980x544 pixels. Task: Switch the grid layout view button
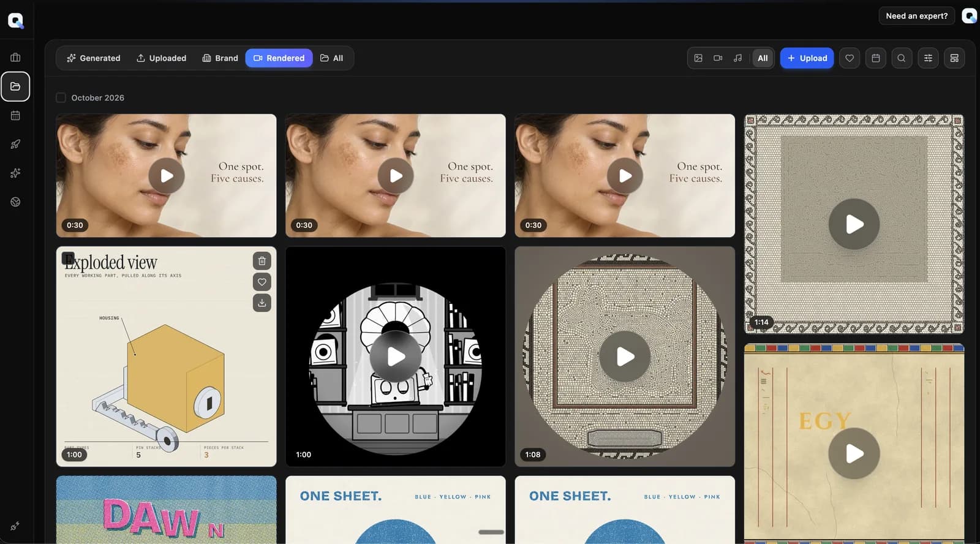[954, 58]
